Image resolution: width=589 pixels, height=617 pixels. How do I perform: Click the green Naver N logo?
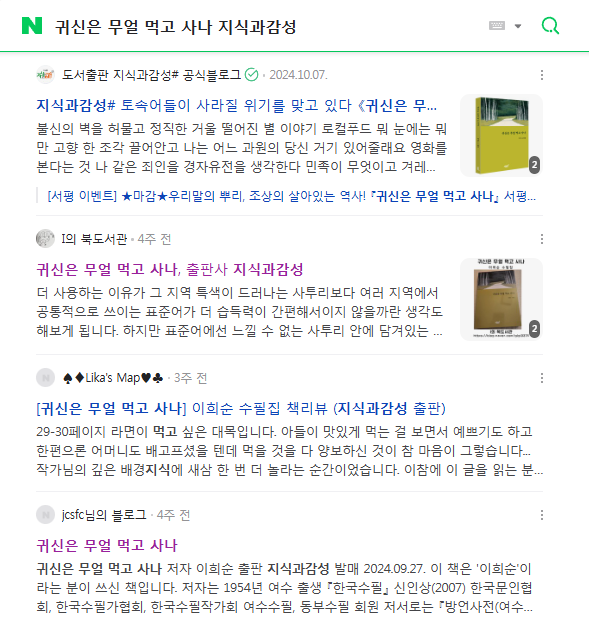32,26
